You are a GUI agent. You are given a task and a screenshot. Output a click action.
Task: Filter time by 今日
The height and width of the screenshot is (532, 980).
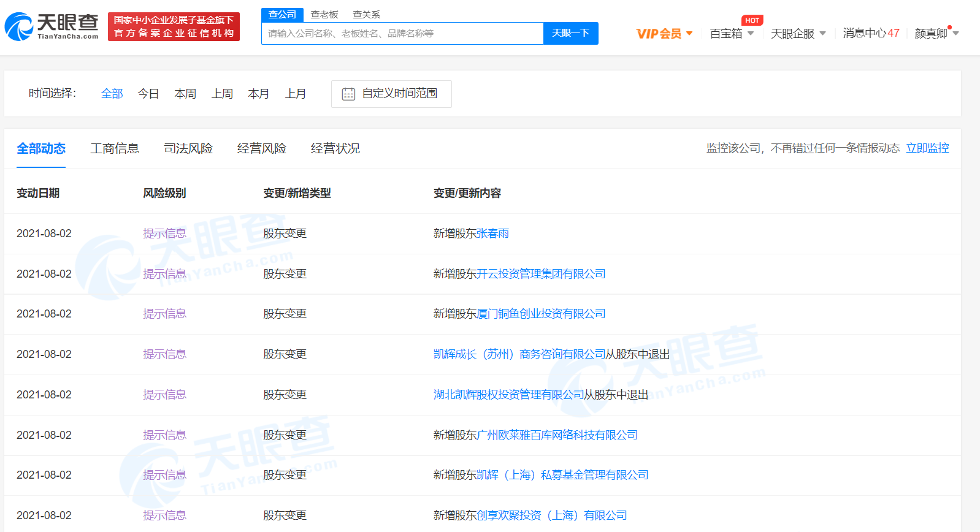pyautogui.click(x=148, y=94)
